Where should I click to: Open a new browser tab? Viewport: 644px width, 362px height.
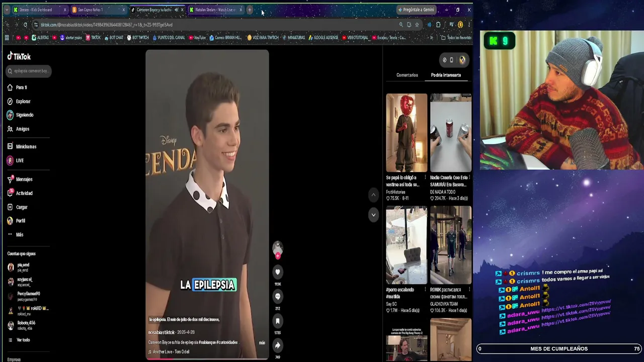tap(250, 10)
